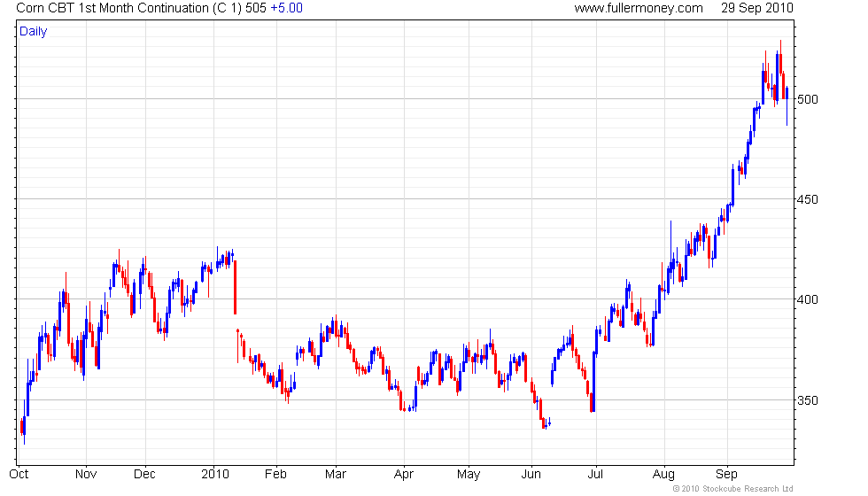868x496 pixels.
Task: Click the 'Oct' month label on x-axis
Action: coord(19,474)
